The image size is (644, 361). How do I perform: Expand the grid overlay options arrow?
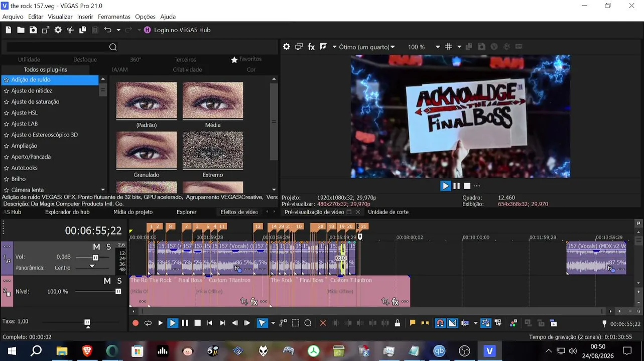pyautogui.click(x=459, y=47)
